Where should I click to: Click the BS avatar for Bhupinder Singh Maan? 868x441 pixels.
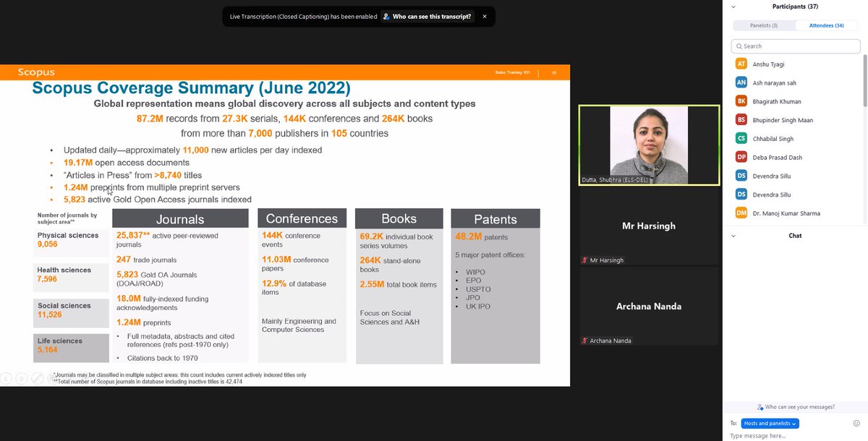tap(741, 120)
